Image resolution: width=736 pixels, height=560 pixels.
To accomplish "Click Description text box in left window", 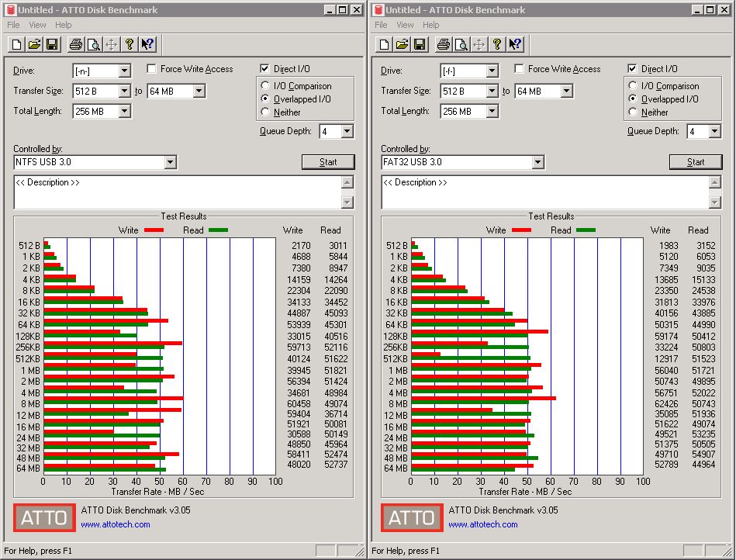I will 178,192.
